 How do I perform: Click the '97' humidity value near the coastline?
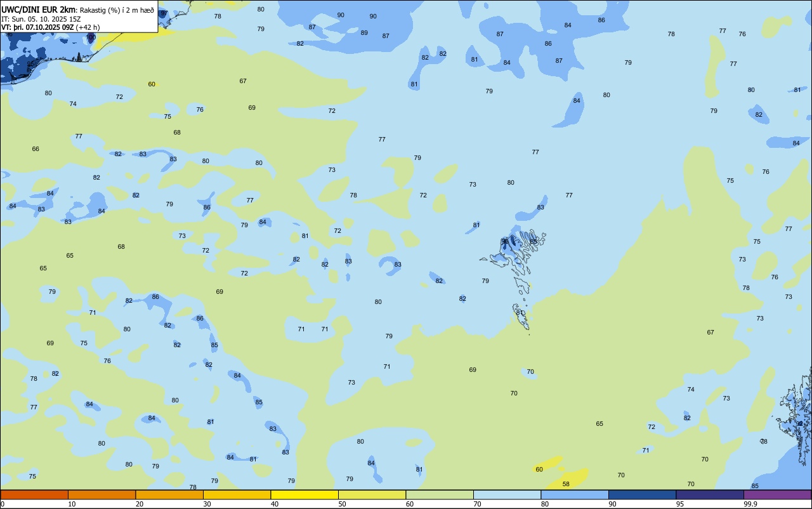click(x=164, y=13)
